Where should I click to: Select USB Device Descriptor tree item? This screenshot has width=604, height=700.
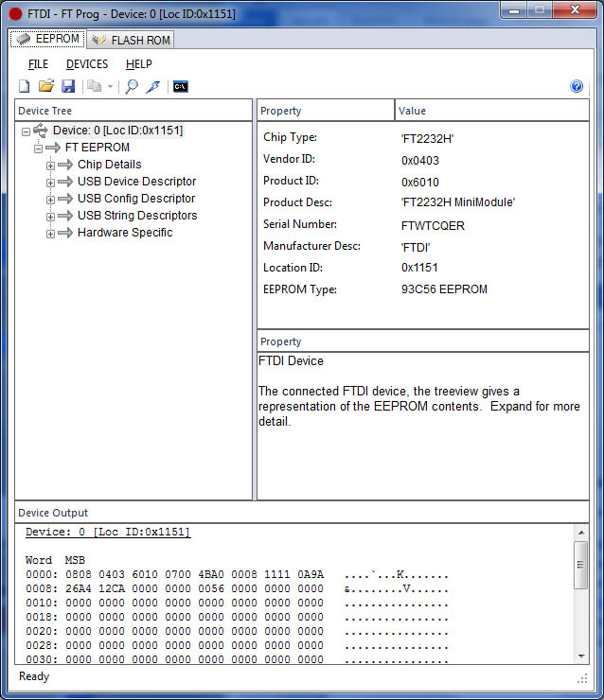coord(136,182)
